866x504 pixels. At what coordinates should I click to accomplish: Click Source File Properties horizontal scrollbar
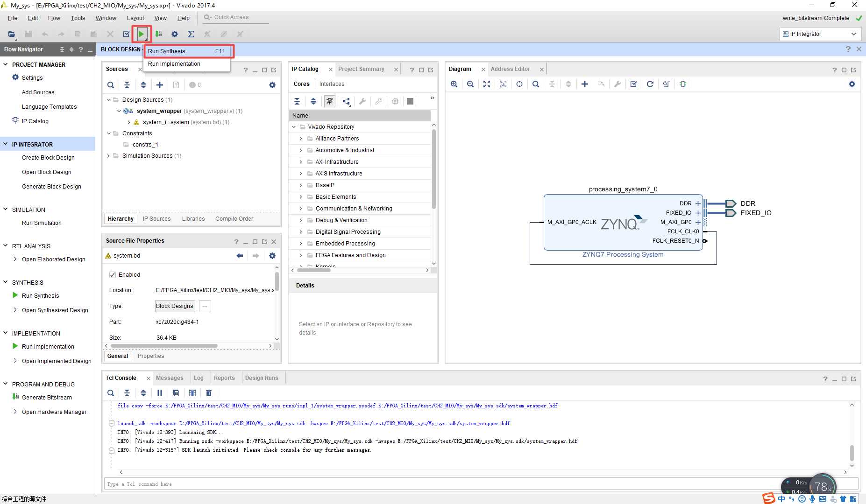pyautogui.click(x=163, y=346)
